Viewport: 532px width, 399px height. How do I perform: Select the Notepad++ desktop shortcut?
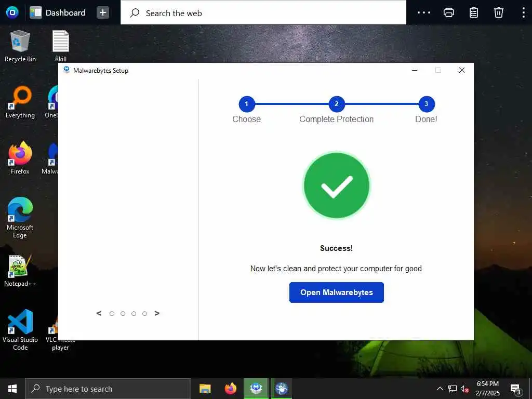(20, 271)
